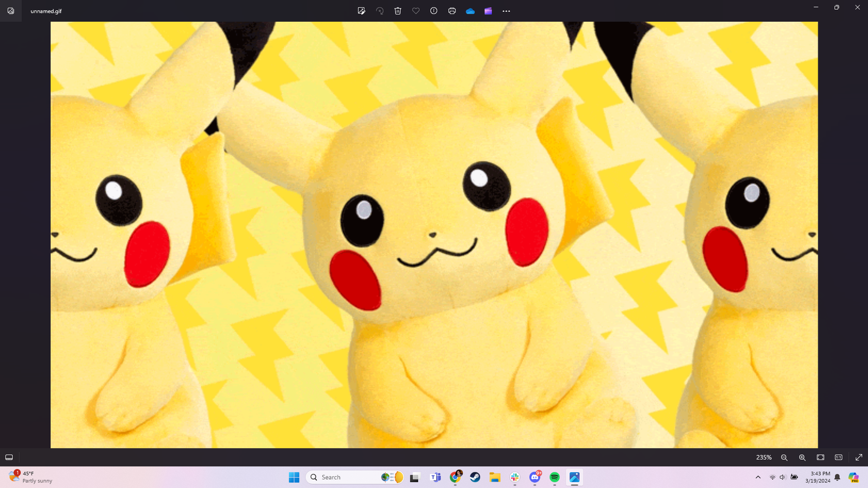Open the weather widget showing 45°F

coord(33,477)
